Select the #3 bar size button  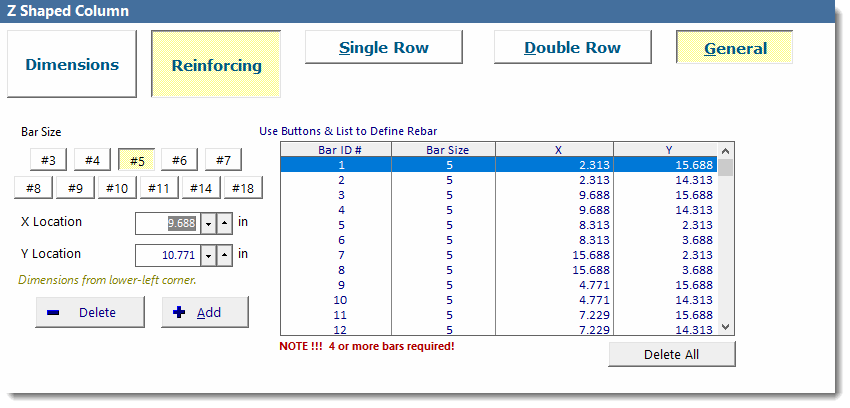48,160
